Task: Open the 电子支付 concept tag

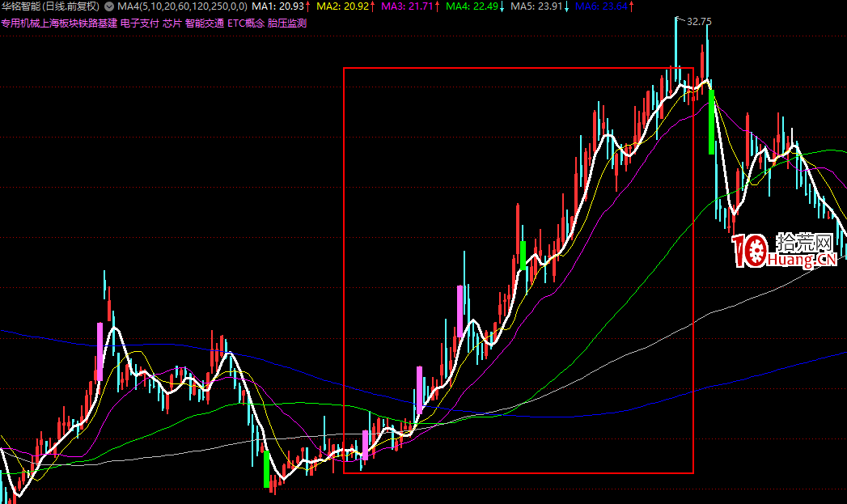Action: point(140,23)
